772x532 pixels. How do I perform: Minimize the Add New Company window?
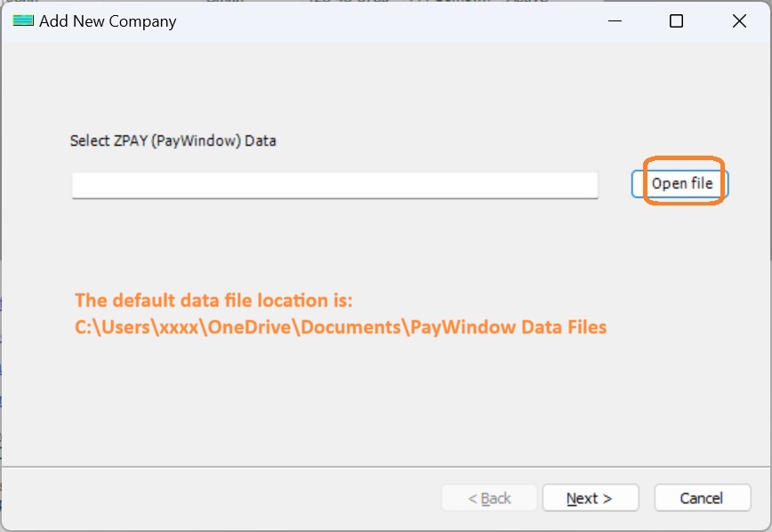[615, 20]
